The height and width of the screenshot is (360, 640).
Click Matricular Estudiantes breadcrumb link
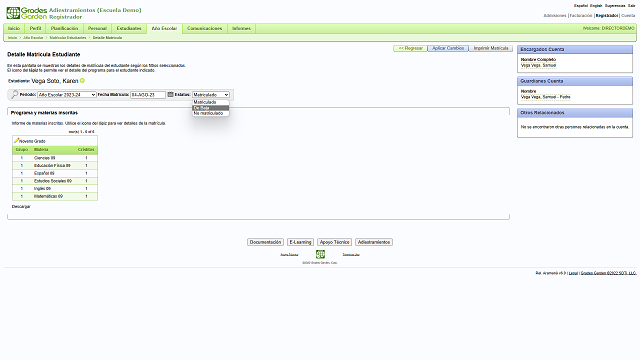pyautogui.click(x=68, y=38)
